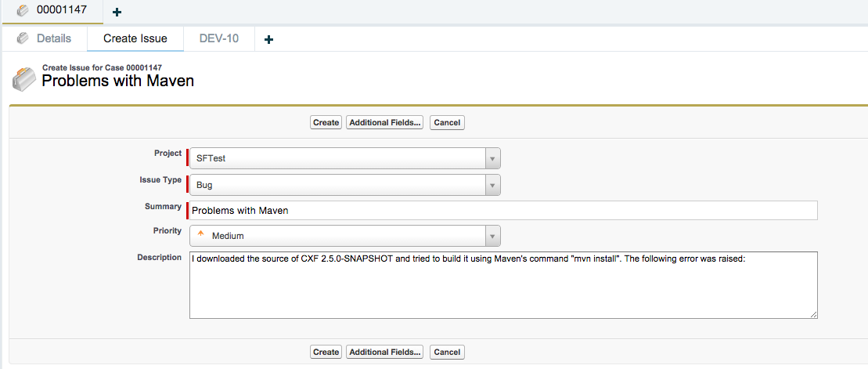Image resolution: width=868 pixels, height=369 pixels.
Task: Open Additional Fields... from the bottom bar
Action: 386,352
